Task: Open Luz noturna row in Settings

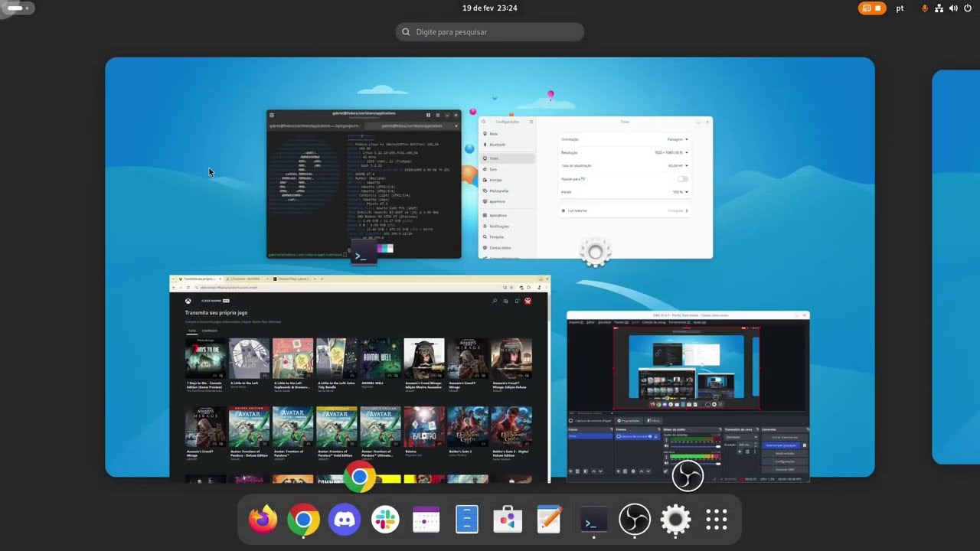Action: click(624, 210)
